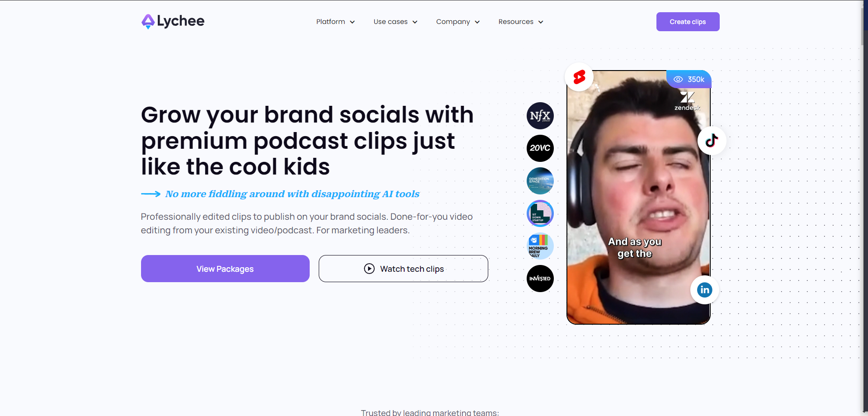
Task: Click the Lychee logo icon
Action: point(148,21)
